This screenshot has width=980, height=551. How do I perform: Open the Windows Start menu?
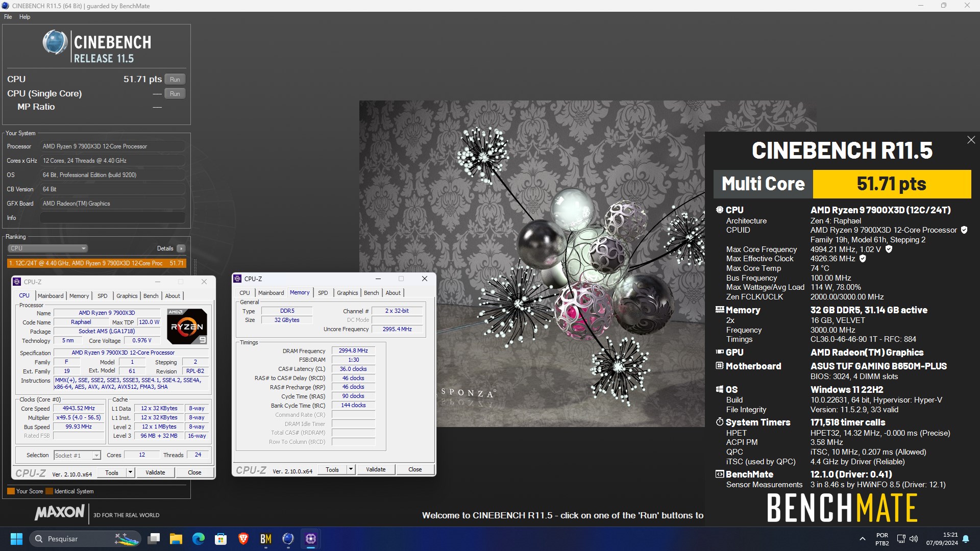tap(16, 539)
